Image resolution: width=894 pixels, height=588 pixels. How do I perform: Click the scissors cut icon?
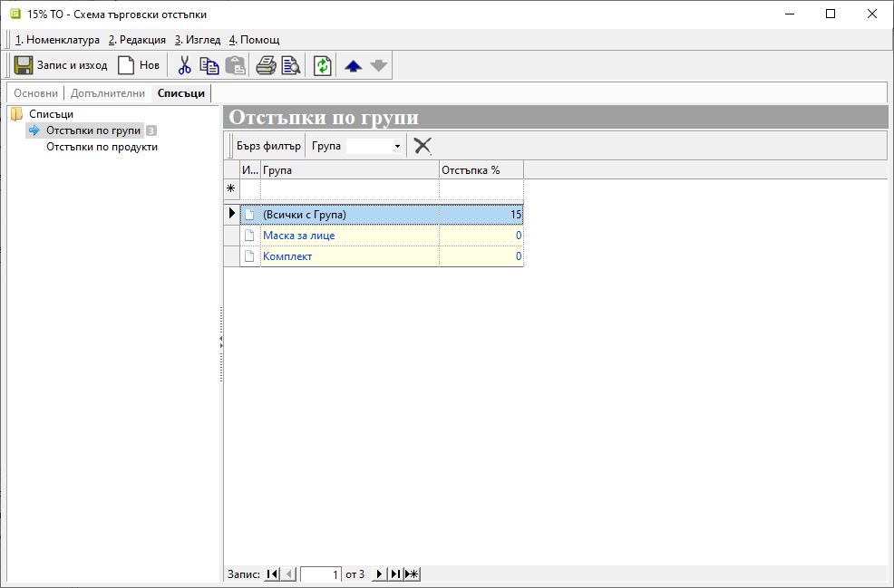(185, 65)
